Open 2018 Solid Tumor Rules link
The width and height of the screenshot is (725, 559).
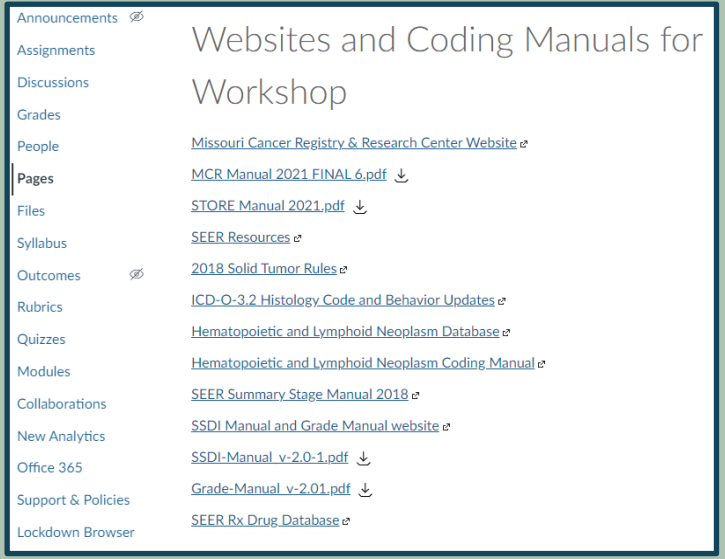264,269
